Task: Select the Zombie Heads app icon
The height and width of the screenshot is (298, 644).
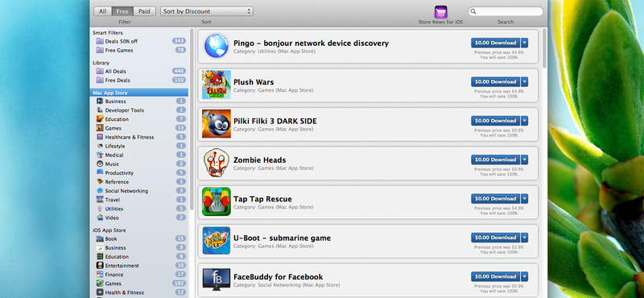Action: click(x=217, y=163)
